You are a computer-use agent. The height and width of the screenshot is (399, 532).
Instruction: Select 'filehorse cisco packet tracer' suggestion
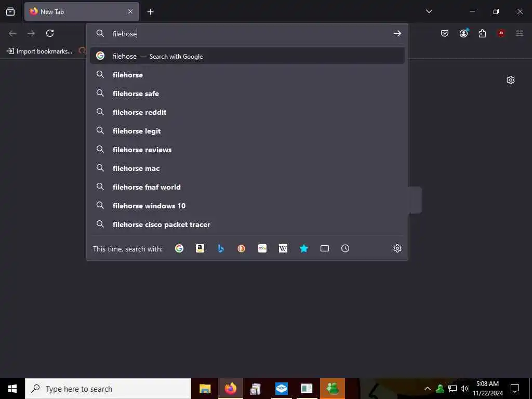click(x=247, y=224)
